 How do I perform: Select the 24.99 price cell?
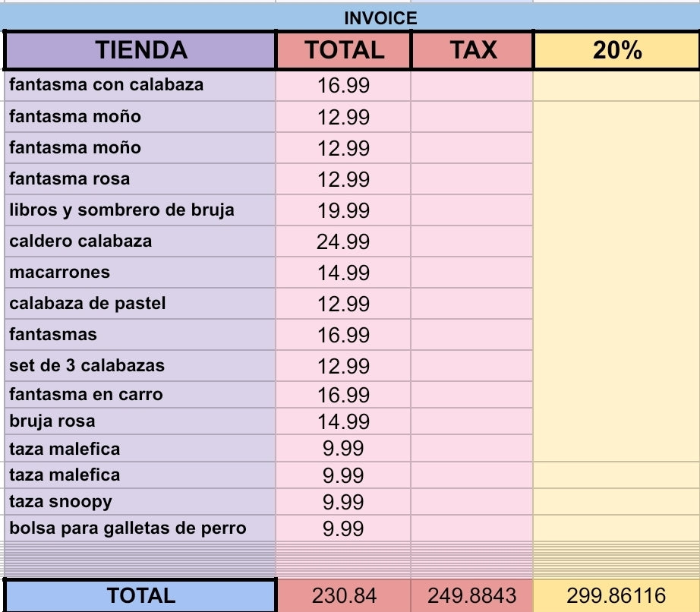[343, 242]
